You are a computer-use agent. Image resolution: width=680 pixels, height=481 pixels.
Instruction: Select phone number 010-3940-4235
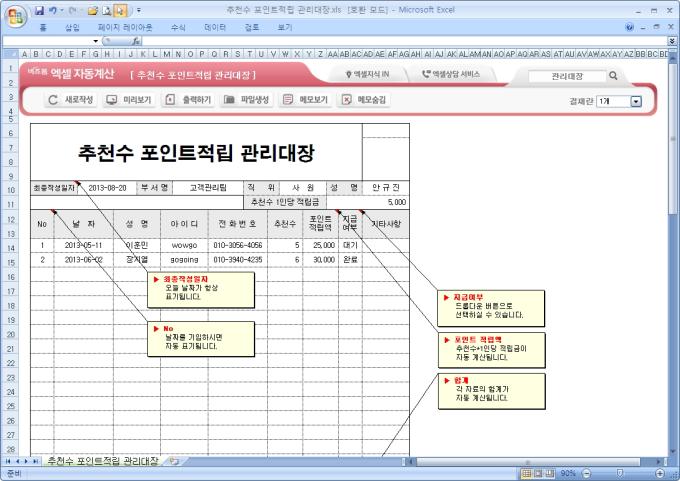(x=238, y=259)
